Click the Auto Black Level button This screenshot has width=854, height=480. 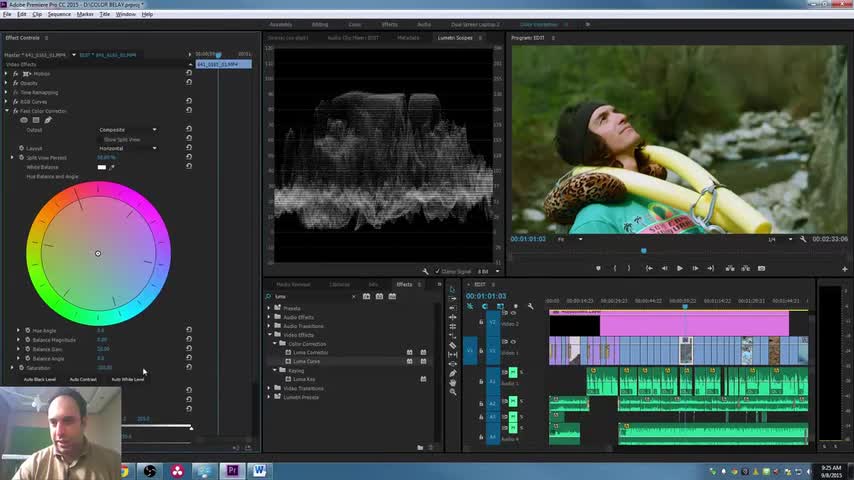click(x=40, y=379)
